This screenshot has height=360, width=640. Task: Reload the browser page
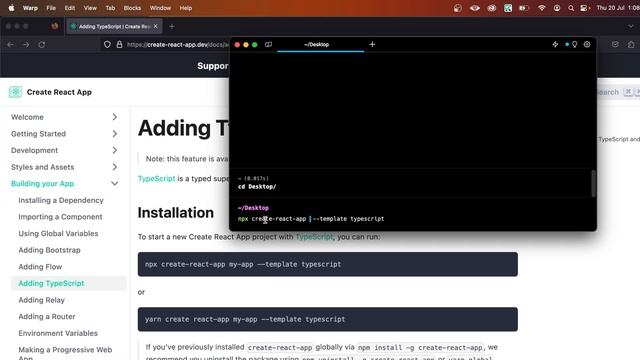[x=42, y=44]
